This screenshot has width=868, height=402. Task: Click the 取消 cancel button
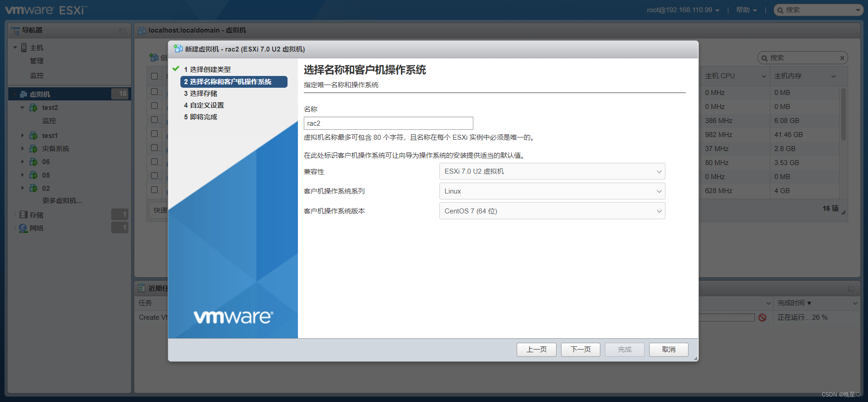coord(669,350)
